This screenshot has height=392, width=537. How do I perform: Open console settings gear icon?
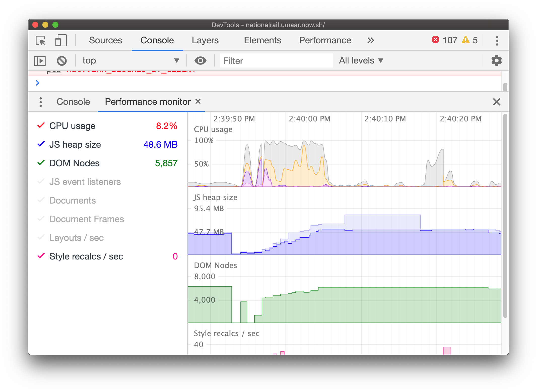[x=496, y=61]
